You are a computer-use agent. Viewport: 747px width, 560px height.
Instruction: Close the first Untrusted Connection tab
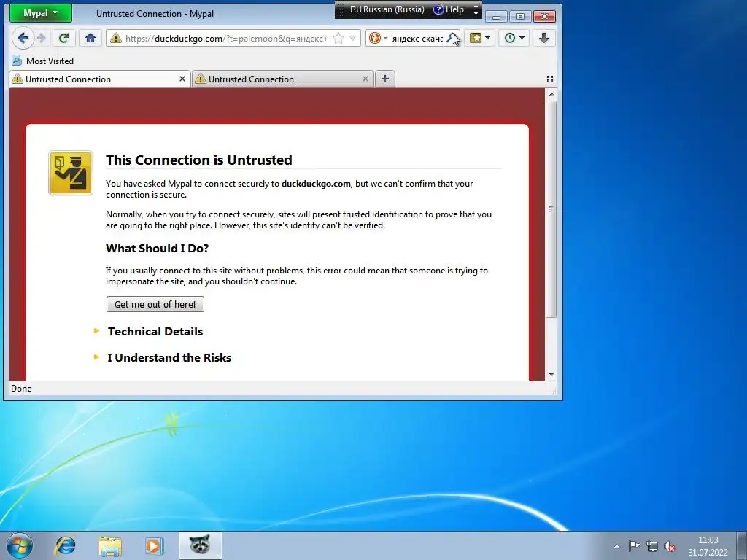182,79
